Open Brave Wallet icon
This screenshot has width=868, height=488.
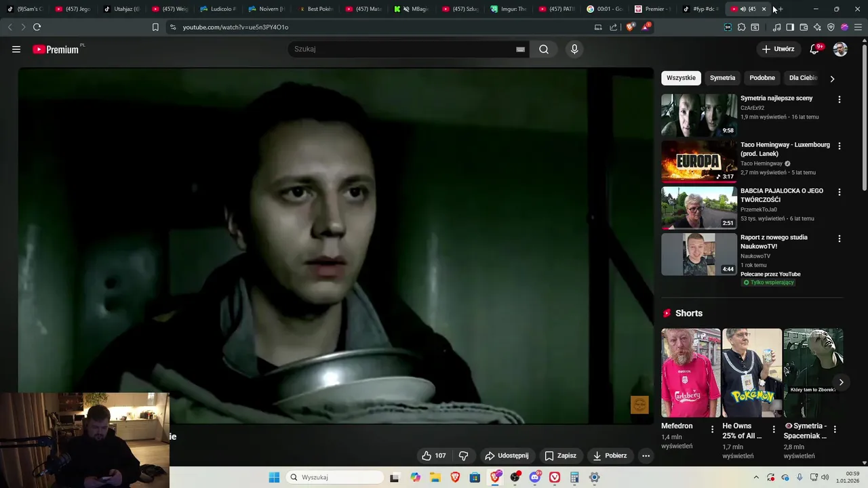(x=804, y=27)
